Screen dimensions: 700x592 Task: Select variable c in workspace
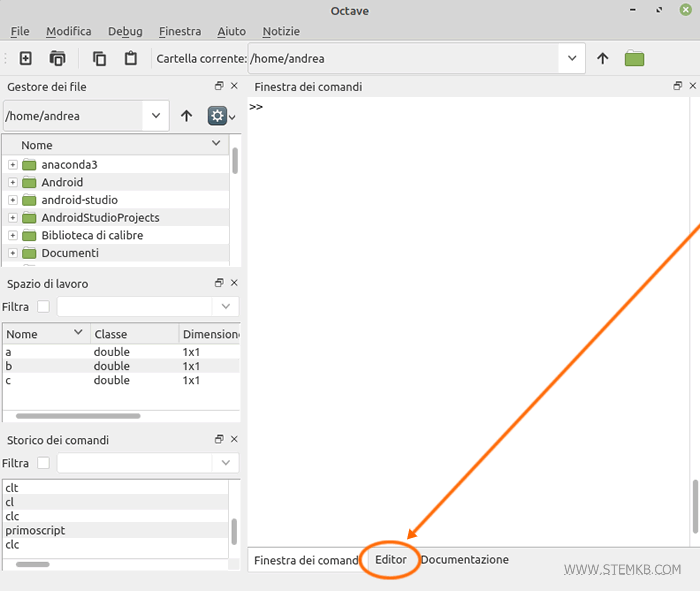(121, 380)
